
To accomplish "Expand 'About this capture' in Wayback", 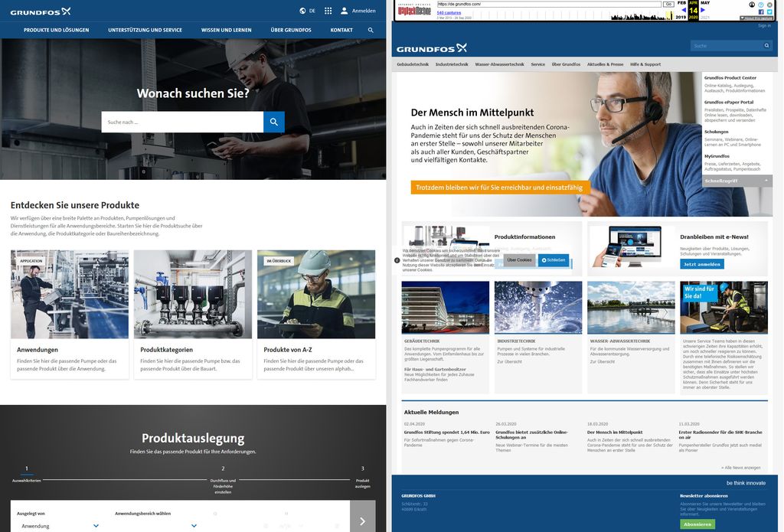I will 756,18.
